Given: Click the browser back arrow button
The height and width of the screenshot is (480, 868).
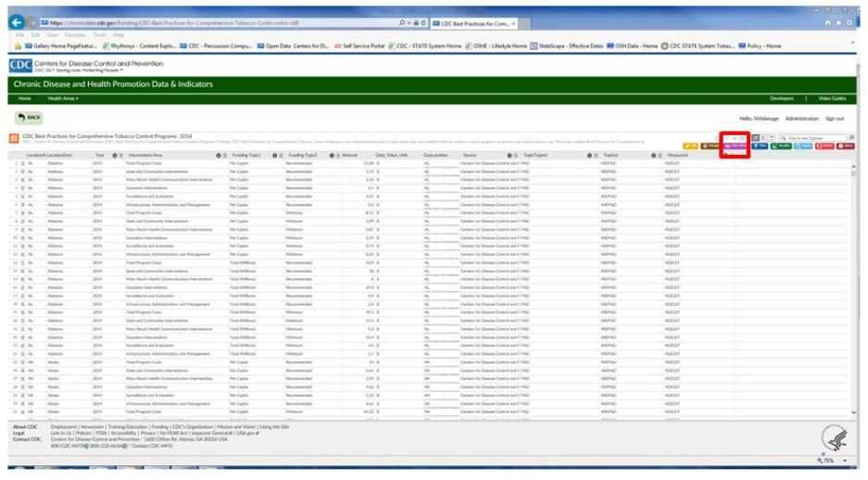Looking at the screenshot, I should [14, 22].
